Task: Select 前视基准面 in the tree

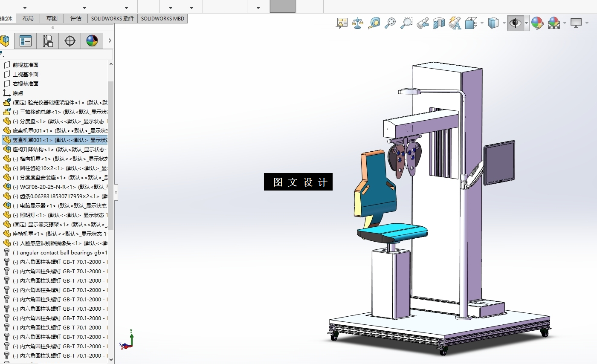Action: click(26, 65)
